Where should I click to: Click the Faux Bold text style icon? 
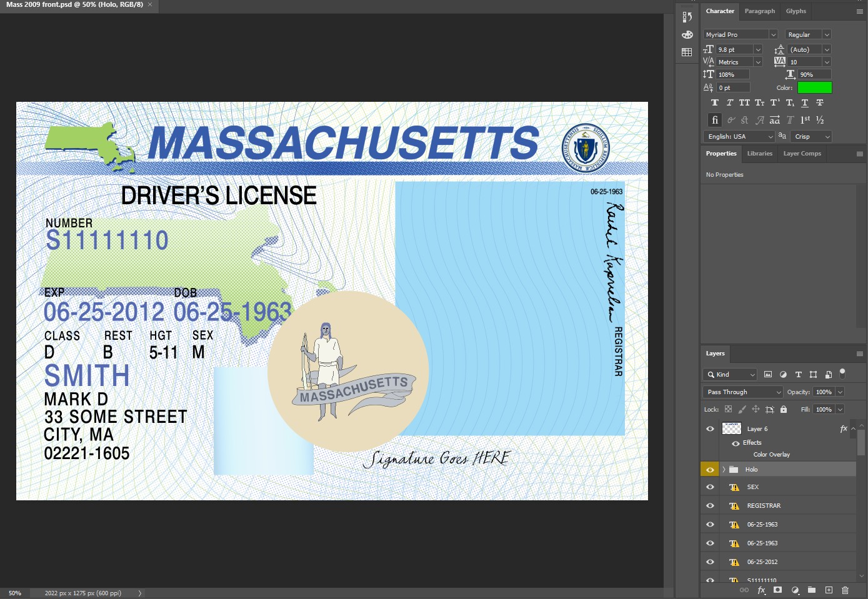pos(715,102)
